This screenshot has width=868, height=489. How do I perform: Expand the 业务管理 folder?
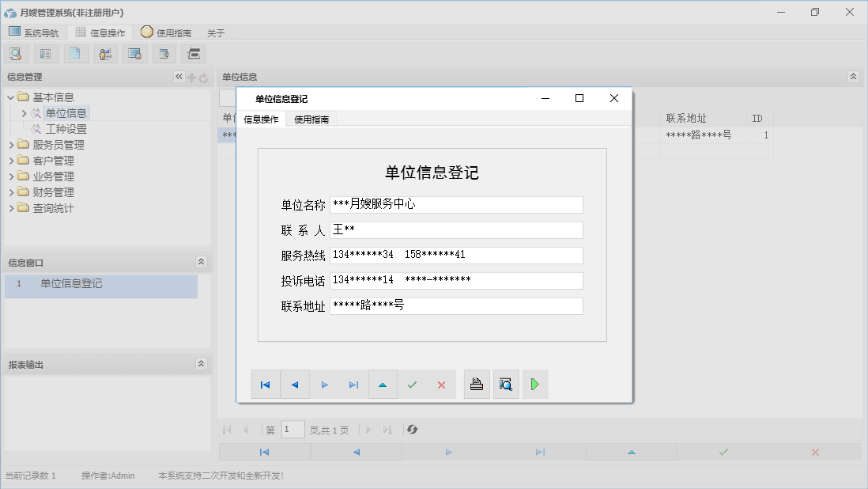12,176
